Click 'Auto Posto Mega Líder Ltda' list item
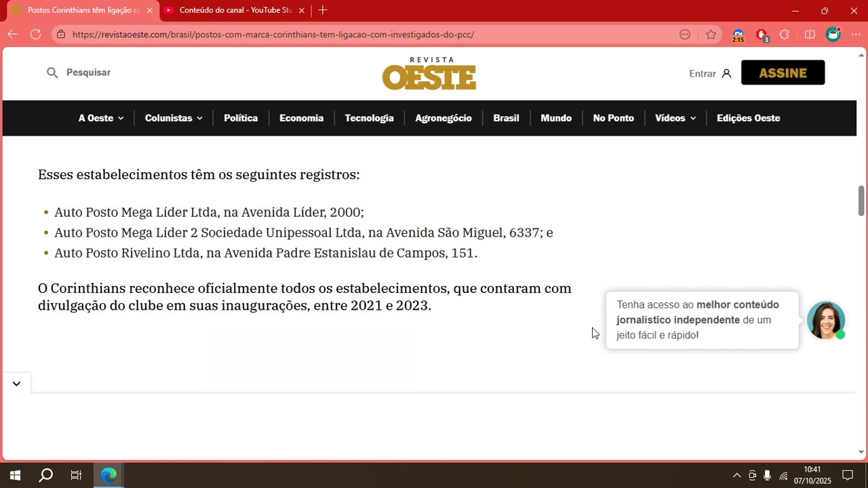 (209, 212)
